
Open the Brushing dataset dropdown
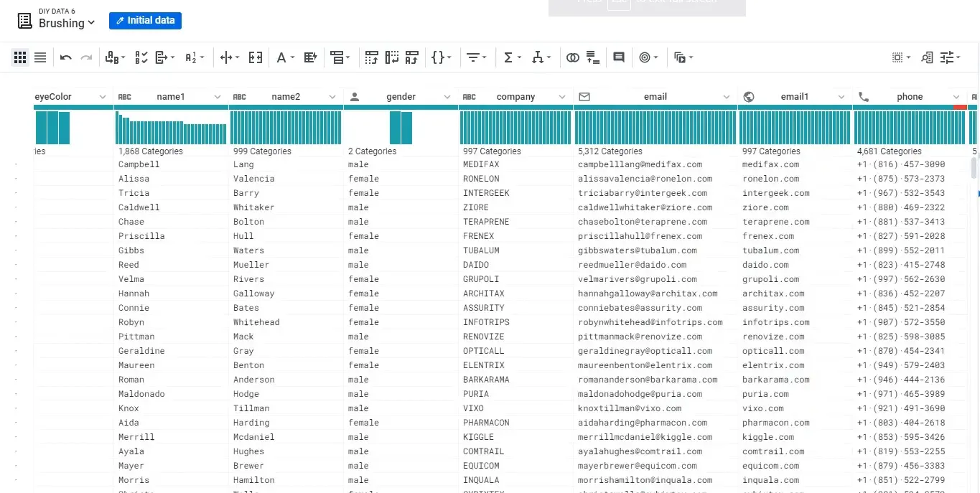pos(57,22)
